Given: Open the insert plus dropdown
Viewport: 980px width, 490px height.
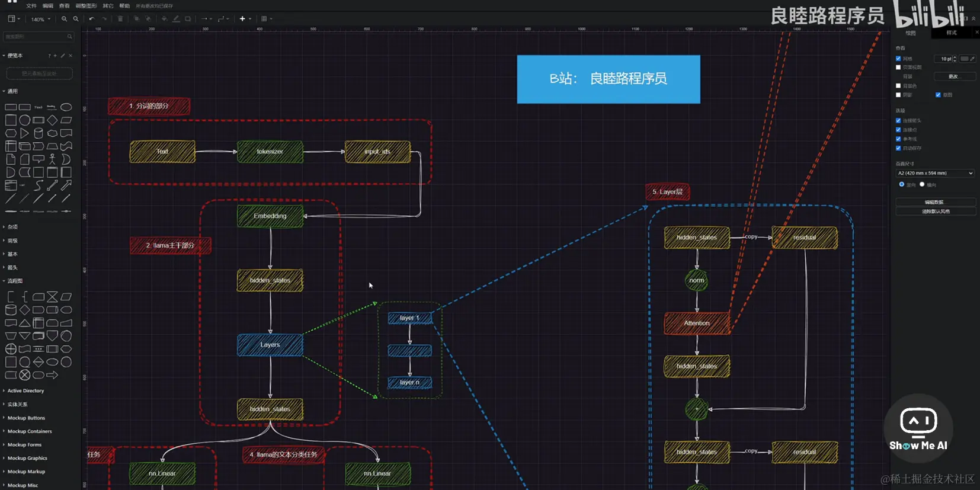Looking at the screenshot, I should tap(245, 19).
